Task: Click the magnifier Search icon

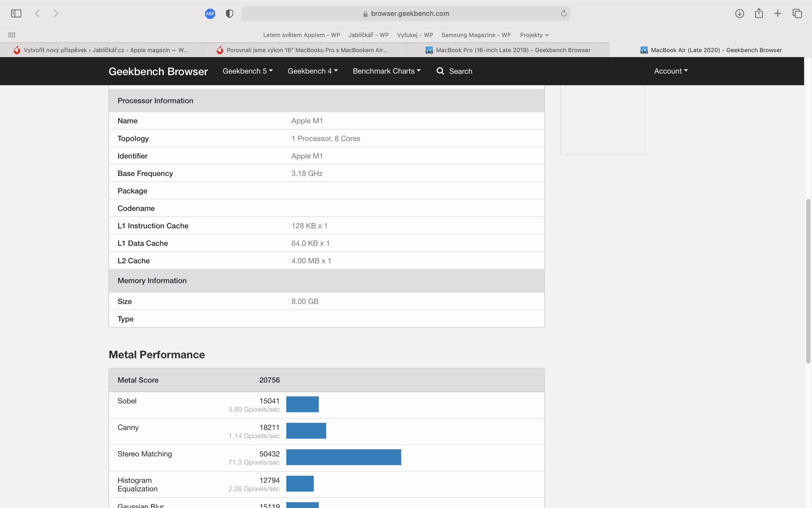Action: 440,71
